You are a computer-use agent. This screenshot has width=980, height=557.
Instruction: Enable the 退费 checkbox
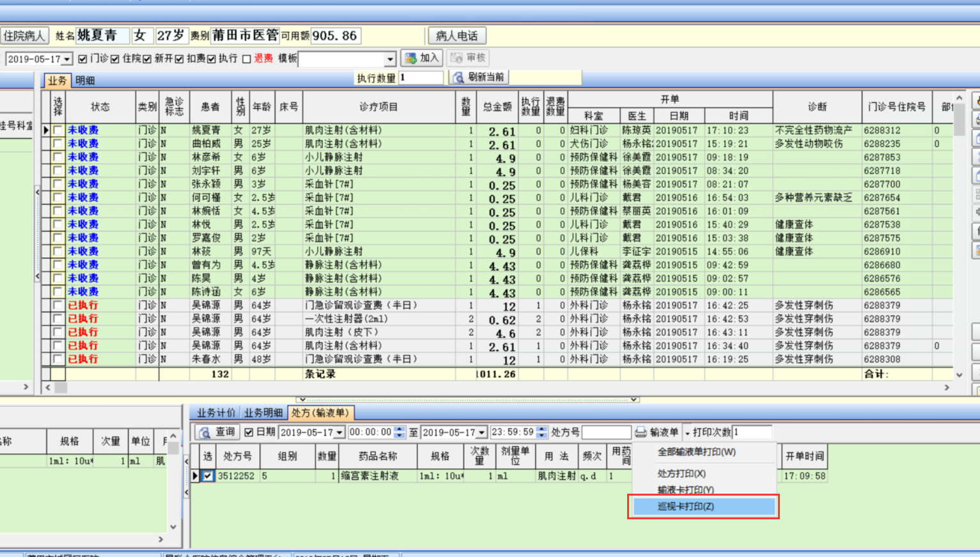click(x=246, y=59)
